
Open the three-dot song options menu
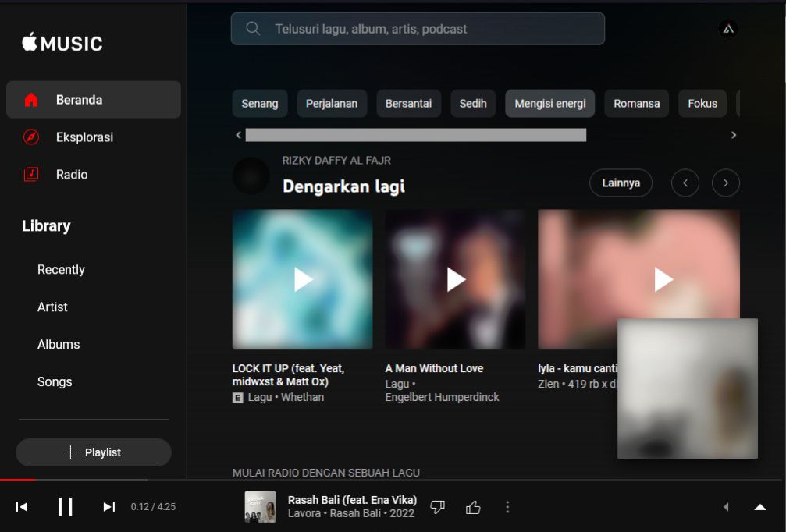[x=507, y=507]
